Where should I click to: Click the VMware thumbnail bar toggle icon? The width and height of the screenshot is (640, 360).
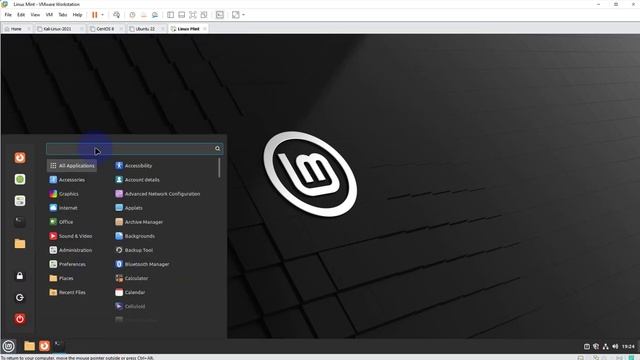click(x=182, y=15)
